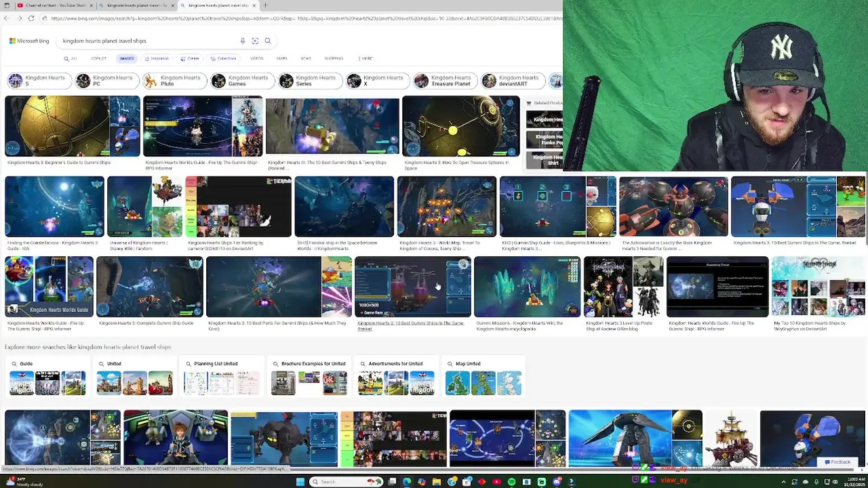The height and width of the screenshot is (488, 868).
Task: Open Complete Gummi Ship Guide thumbnail
Action: [x=149, y=287]
